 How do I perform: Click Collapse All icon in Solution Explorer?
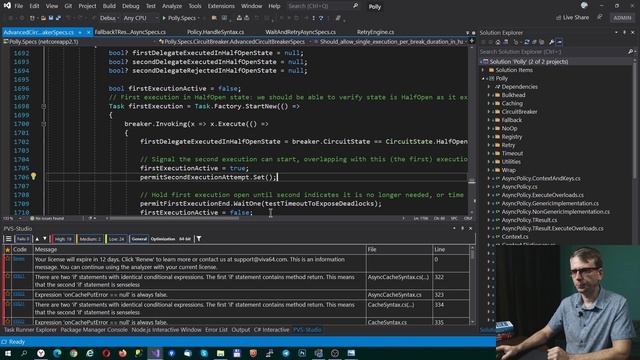[534, 42]
